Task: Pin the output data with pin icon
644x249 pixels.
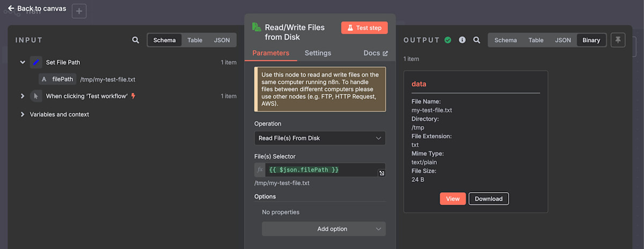Action: coord(618,40)
